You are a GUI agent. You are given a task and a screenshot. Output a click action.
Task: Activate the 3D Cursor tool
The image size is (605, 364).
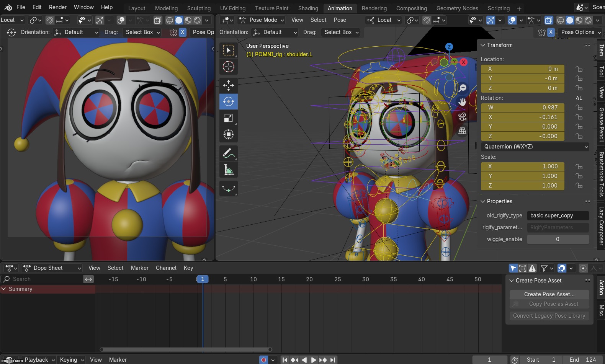point(228,67)
